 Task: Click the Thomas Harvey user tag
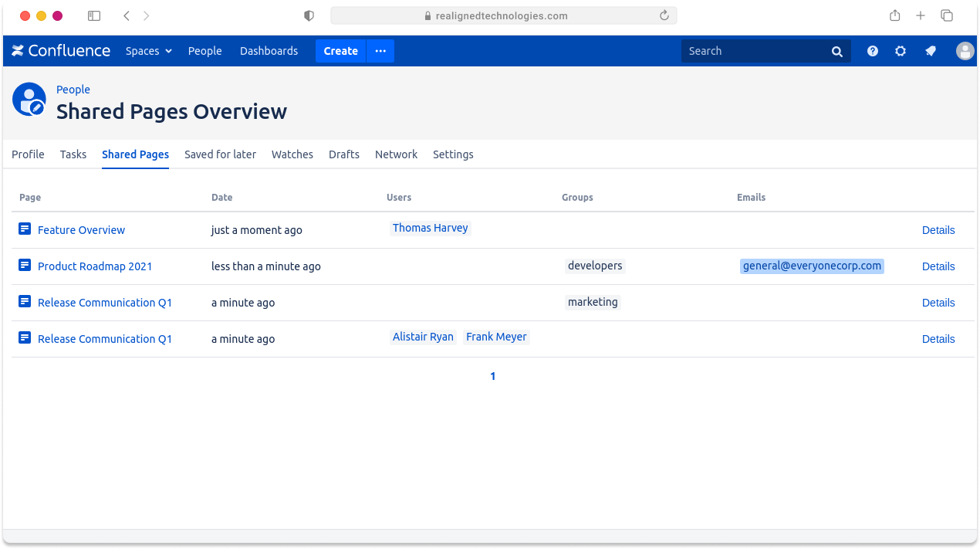[430, 228]
